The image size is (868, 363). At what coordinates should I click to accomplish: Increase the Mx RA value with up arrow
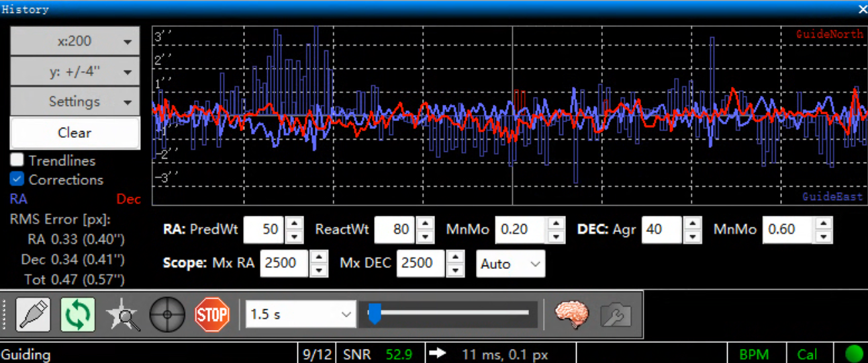point(320,257)
